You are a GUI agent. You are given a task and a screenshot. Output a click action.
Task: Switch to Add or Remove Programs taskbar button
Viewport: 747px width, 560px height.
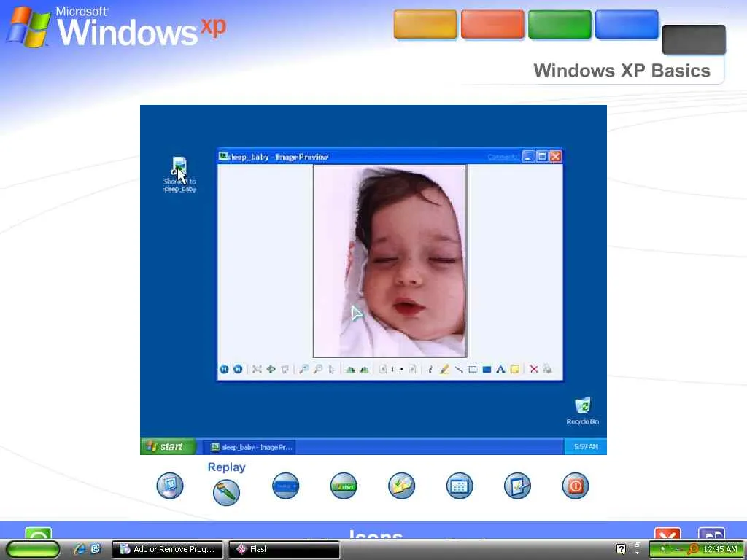pyautogui.click(x=167, y=549)
